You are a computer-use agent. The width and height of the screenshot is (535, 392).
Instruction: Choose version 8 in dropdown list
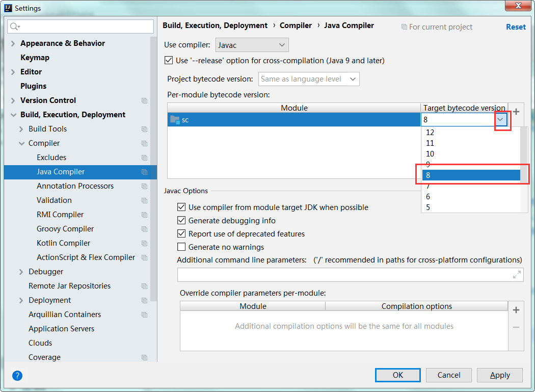[471, 175]
